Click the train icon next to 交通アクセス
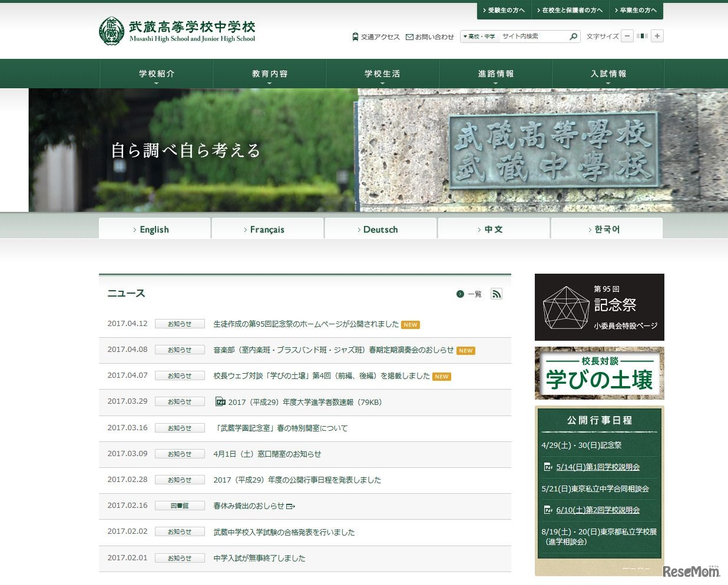Viewport: 728px width, 585px height. 354,36
